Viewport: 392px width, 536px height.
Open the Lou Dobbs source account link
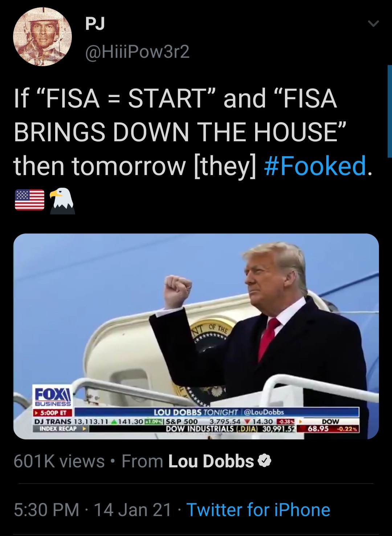(x=211, y=461)
